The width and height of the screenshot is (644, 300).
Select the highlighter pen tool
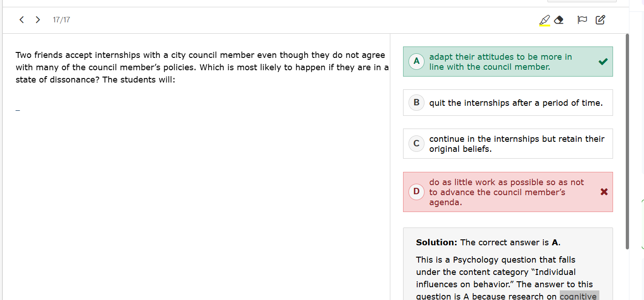pos(544,20)
